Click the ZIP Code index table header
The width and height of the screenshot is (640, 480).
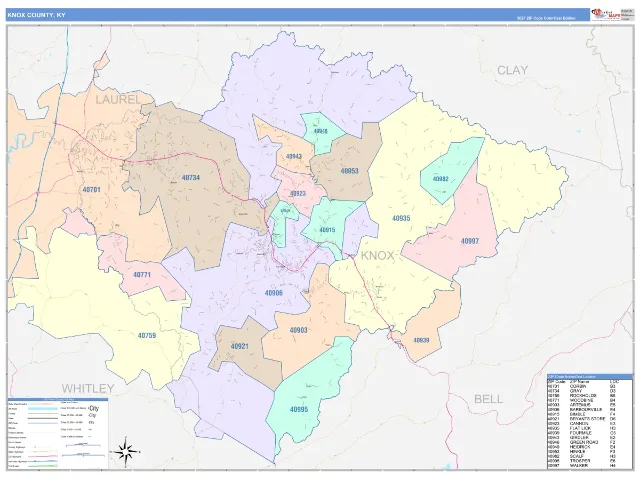590,377
